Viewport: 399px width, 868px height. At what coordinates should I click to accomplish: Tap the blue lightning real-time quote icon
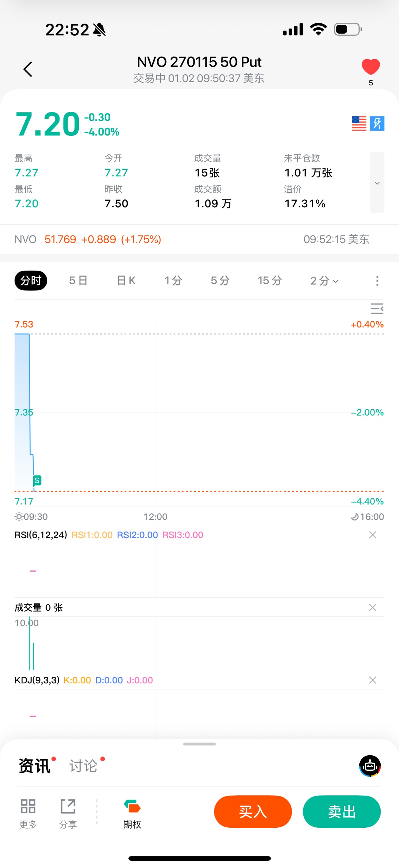click(x=377, y=123)
